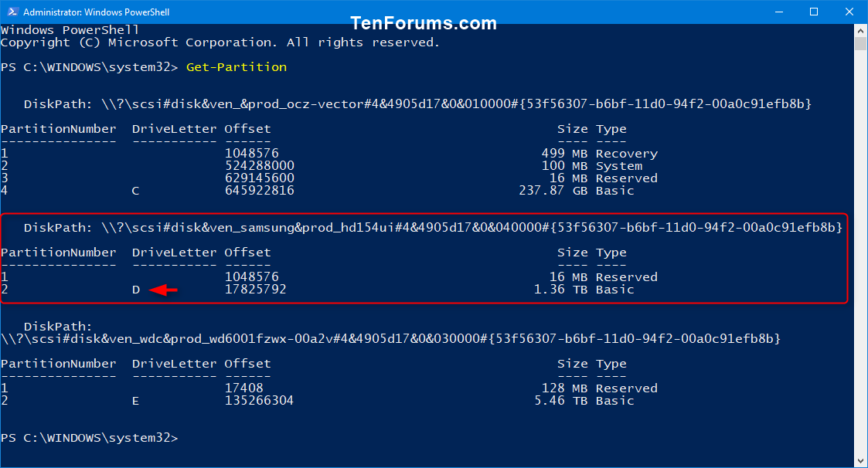Click the scrollbar down arrow
The image size is (868, 468).
pyautogui.click(x=859, y=460)
